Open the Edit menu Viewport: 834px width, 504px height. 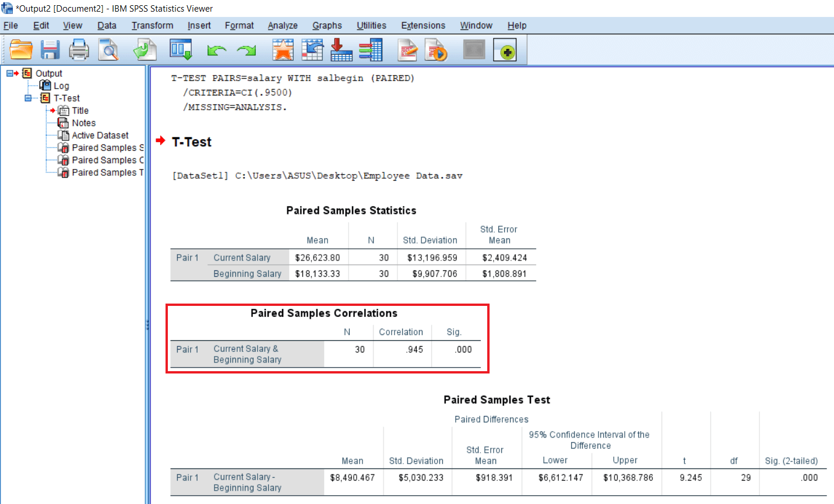click(x=41, y=26)
